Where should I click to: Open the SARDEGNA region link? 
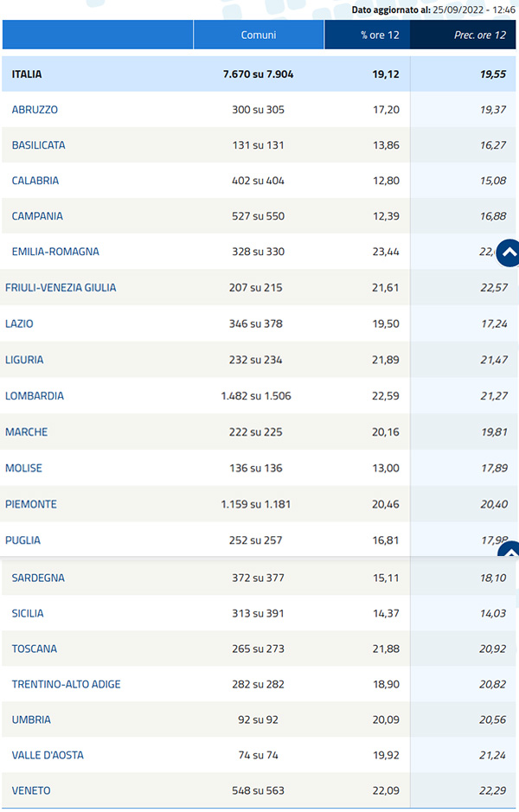pos(38,578)
